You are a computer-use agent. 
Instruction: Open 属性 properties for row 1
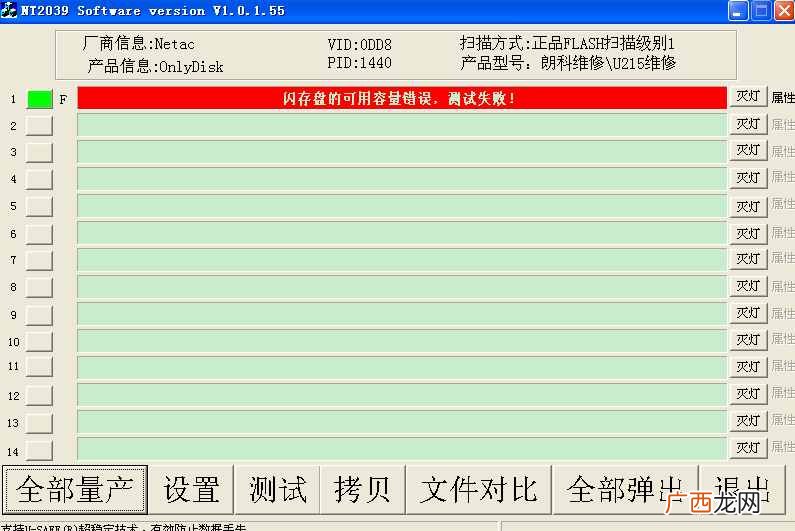783,97
